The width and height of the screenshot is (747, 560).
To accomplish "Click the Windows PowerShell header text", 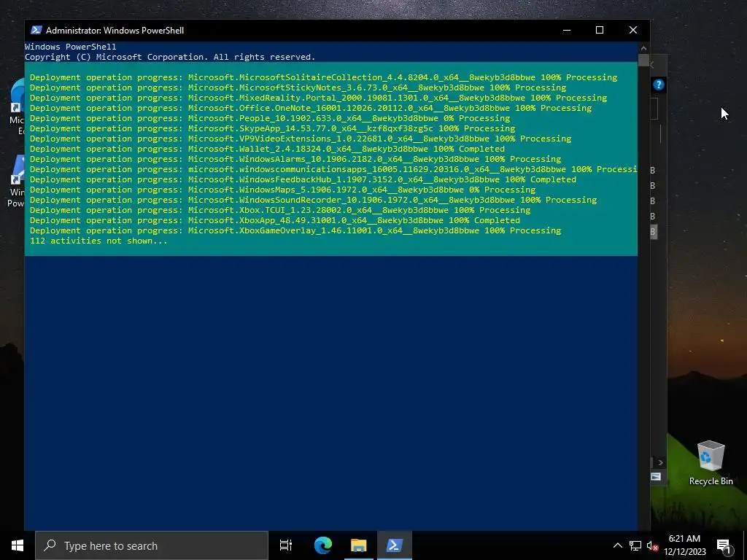I will click(x=71, y=47).
